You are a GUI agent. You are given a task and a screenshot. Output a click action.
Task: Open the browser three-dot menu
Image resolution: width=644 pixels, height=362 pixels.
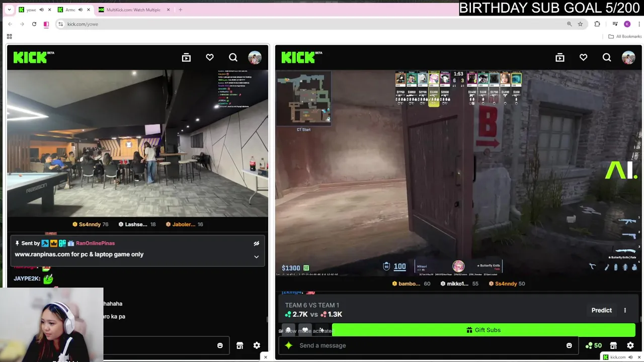pos(639,24)
